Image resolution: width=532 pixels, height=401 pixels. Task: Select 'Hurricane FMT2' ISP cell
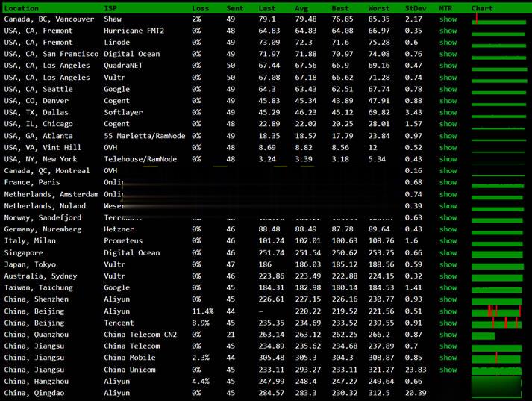tap(134, 31)
